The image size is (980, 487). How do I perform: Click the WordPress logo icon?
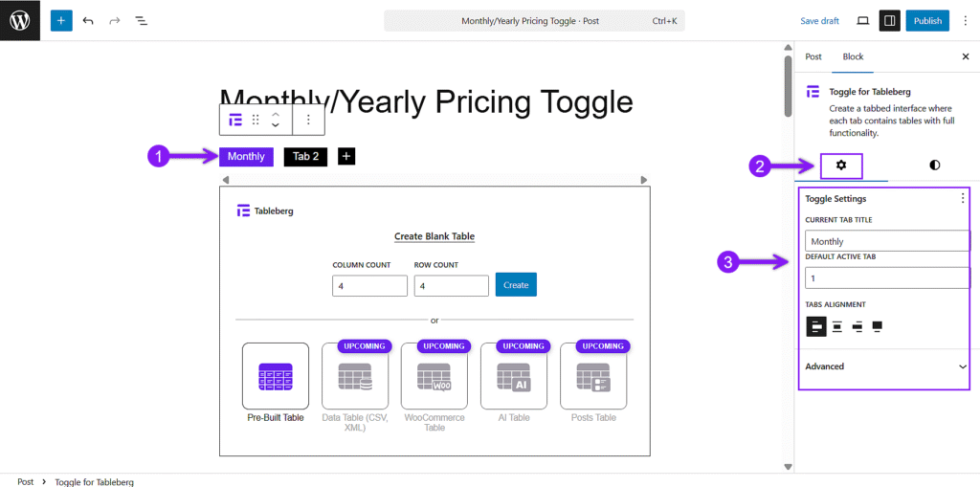pyautogui.click(x=20, y=21)
